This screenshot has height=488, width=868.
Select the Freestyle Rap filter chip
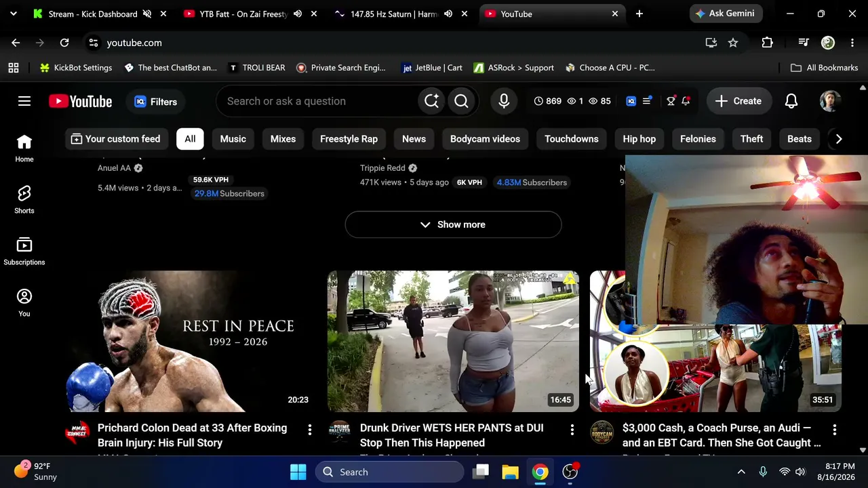coord(349,139)
